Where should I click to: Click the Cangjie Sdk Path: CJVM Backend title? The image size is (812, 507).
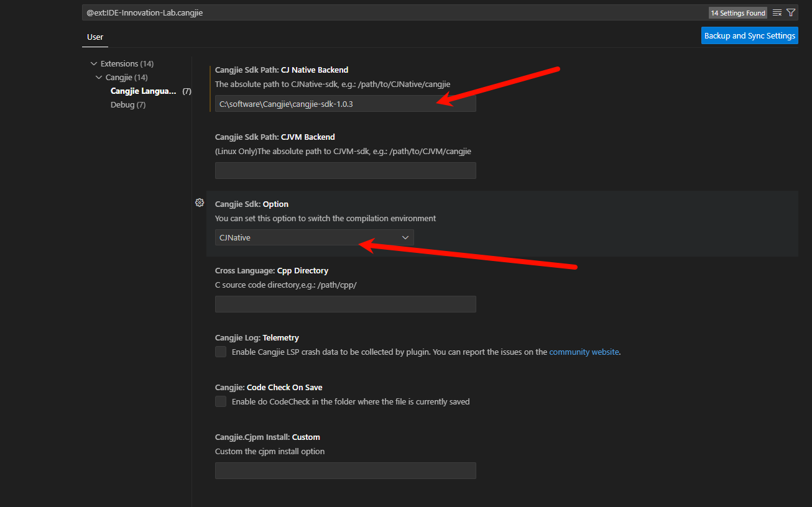(x=275, y=137)
